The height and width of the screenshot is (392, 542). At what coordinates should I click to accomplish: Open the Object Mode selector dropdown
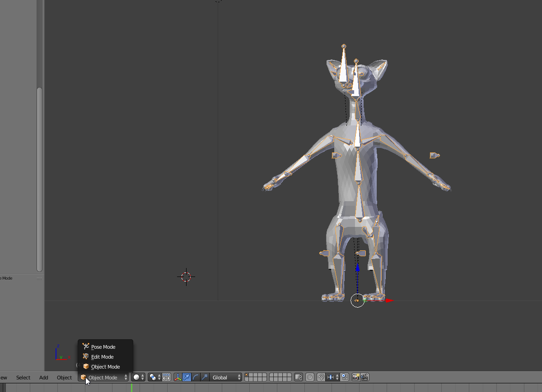104,378
